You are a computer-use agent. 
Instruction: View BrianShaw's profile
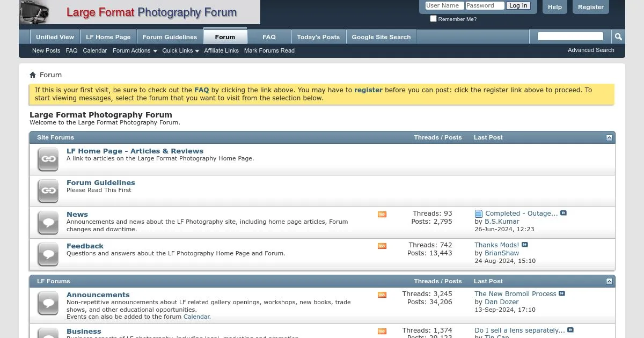(x=502, y=253)
